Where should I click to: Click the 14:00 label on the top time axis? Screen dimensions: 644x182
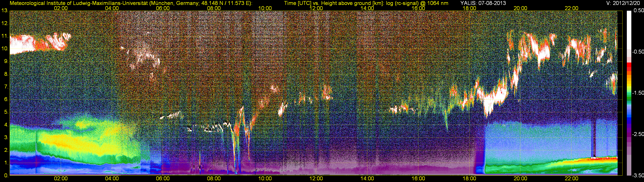coord(367,8)
